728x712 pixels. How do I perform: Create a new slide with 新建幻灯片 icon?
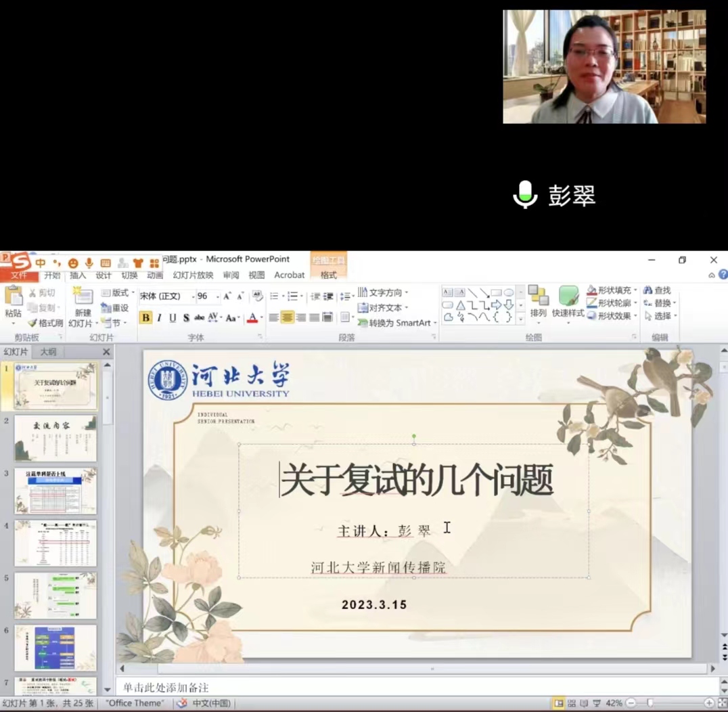(x=83, y=296)
